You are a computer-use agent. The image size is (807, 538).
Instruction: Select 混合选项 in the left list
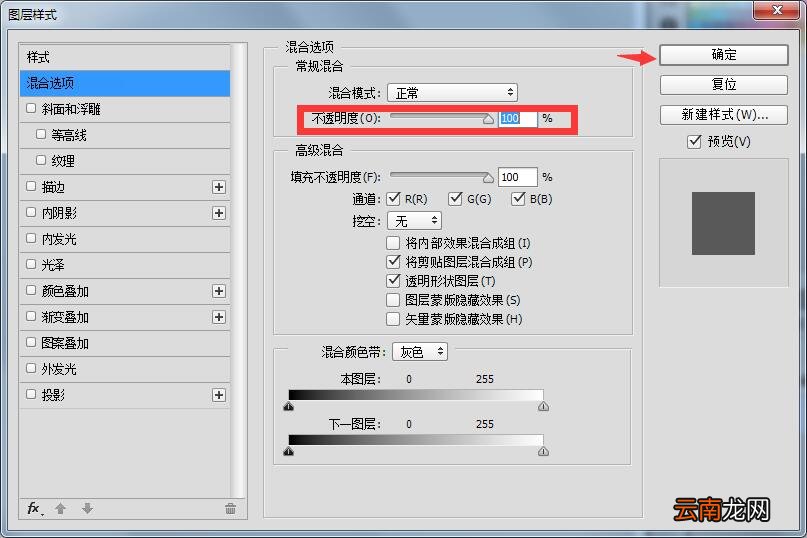125,83
